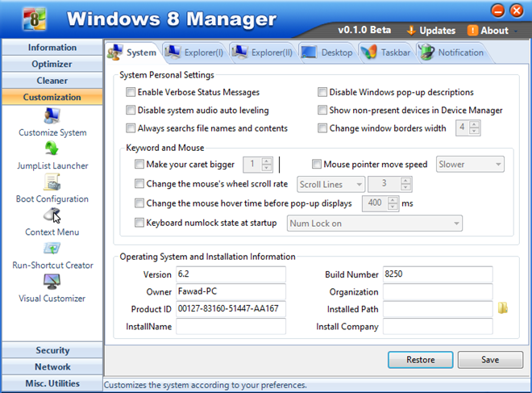
Task: Click the InstallName input field
Action: point(231,326)
